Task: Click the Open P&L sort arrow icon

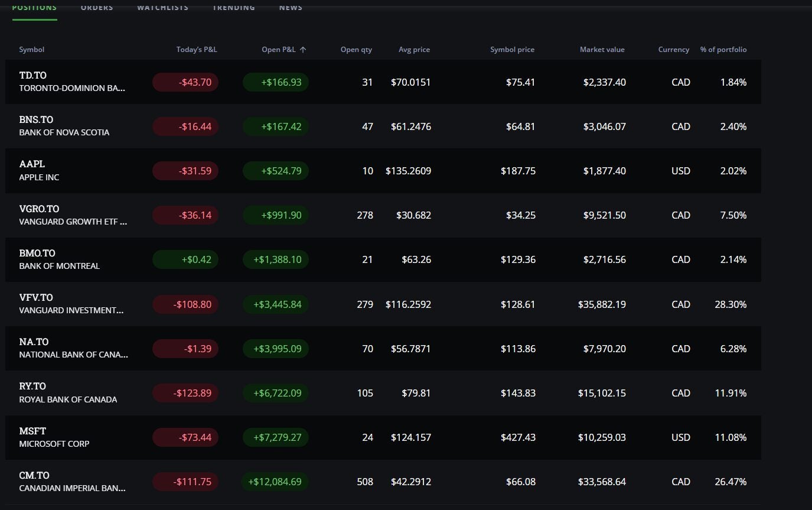Action: pyautogui.click(x=303, y=50)
